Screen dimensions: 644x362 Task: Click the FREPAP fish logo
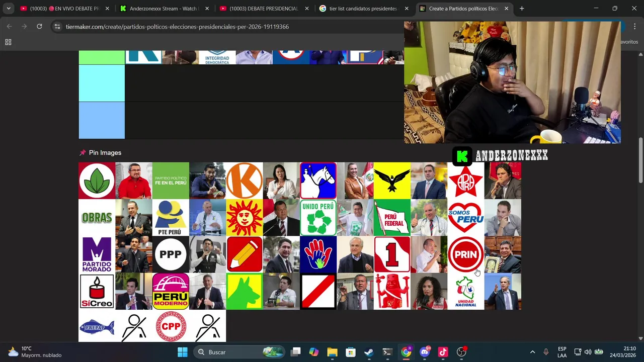click(97, 327)
